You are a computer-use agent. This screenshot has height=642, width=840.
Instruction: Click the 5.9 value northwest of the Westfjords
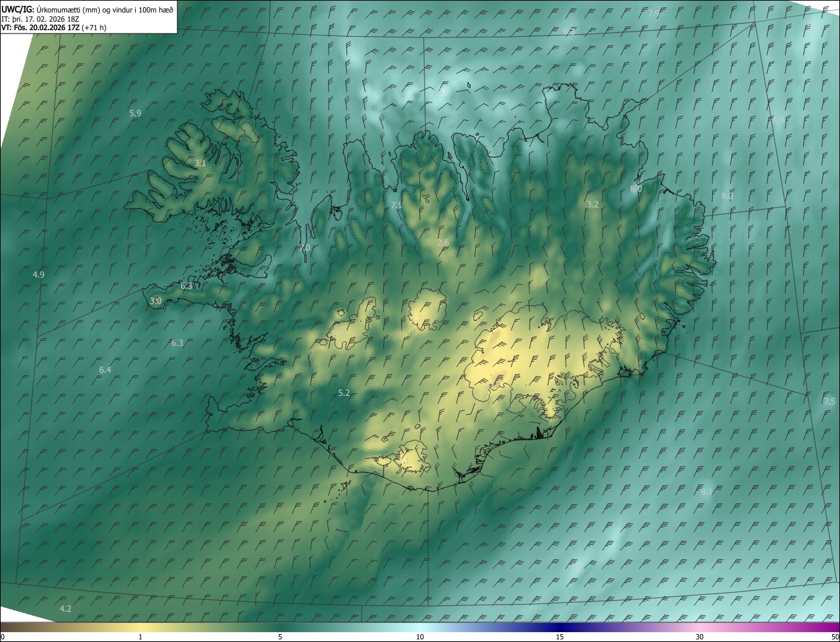[x=135, y=113]
